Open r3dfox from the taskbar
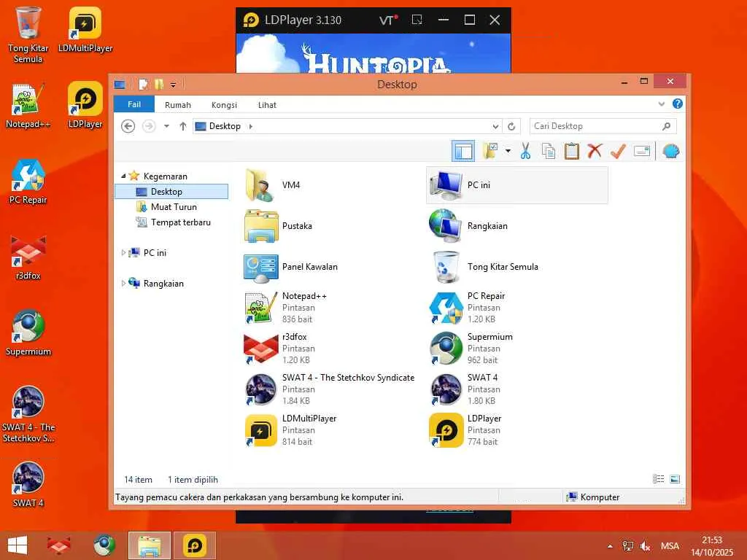Viewport: 747px width, 560px height. coord(59,545)
